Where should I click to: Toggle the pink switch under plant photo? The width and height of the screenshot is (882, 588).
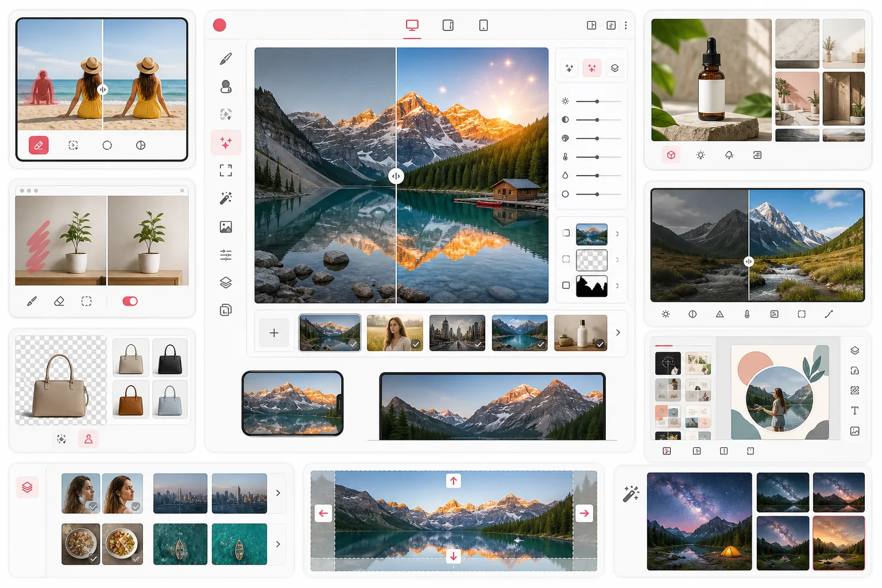point(130,301)
